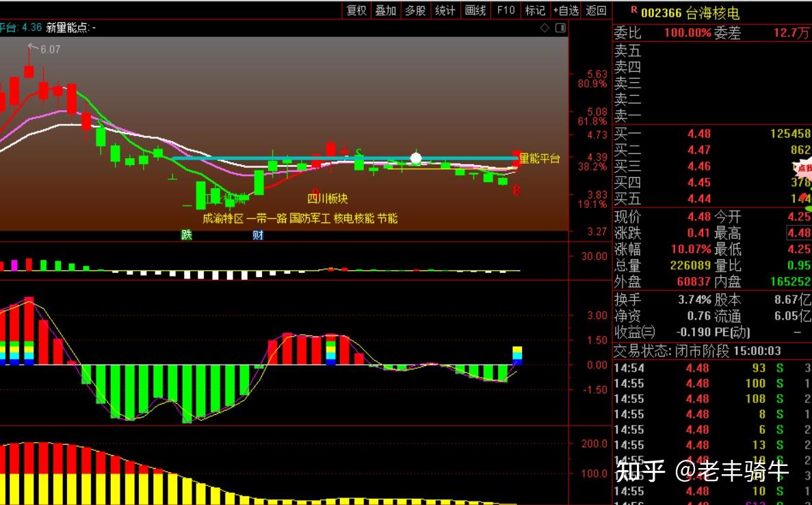Viewport: 812px width, 505px height.
Task: Select the 买一 row at 4.48
Action: (x=712, y=133)
